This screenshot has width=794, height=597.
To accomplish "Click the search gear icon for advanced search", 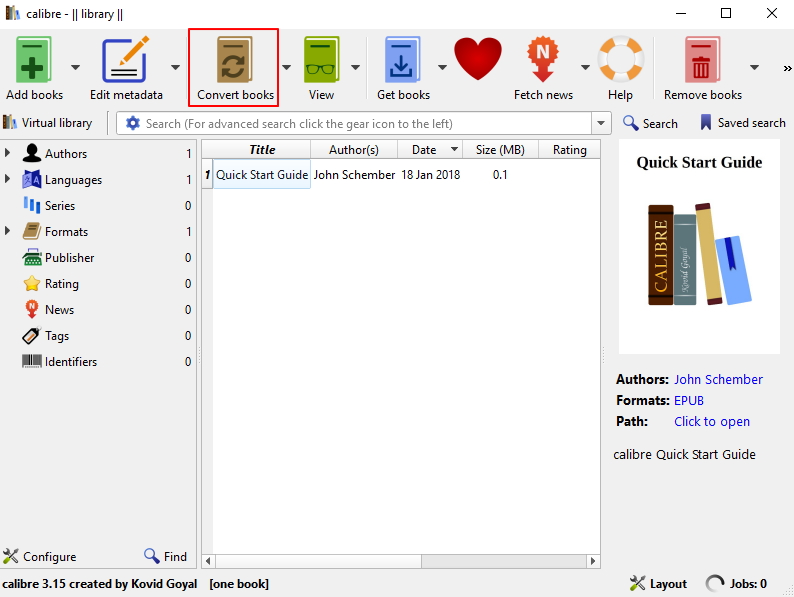I will pos(133,123).
